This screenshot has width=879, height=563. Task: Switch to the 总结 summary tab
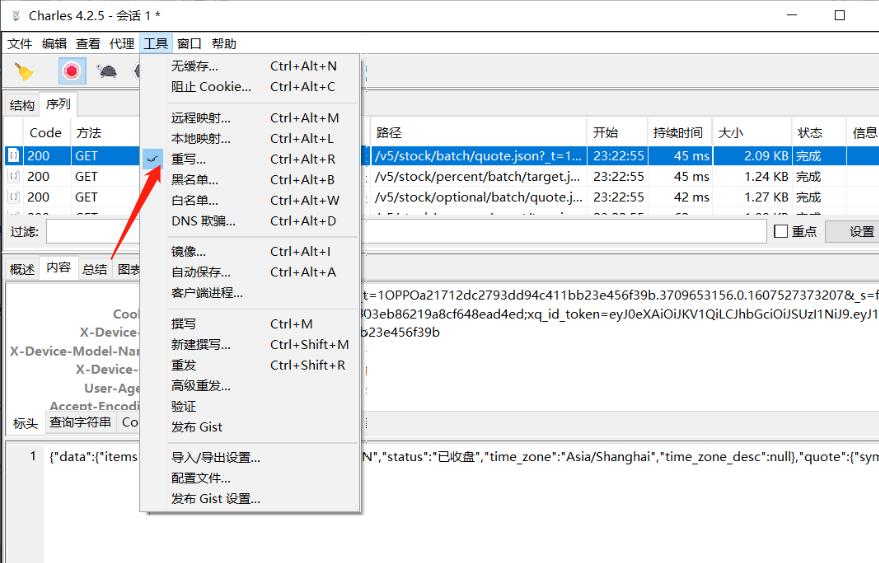[94, 269]
